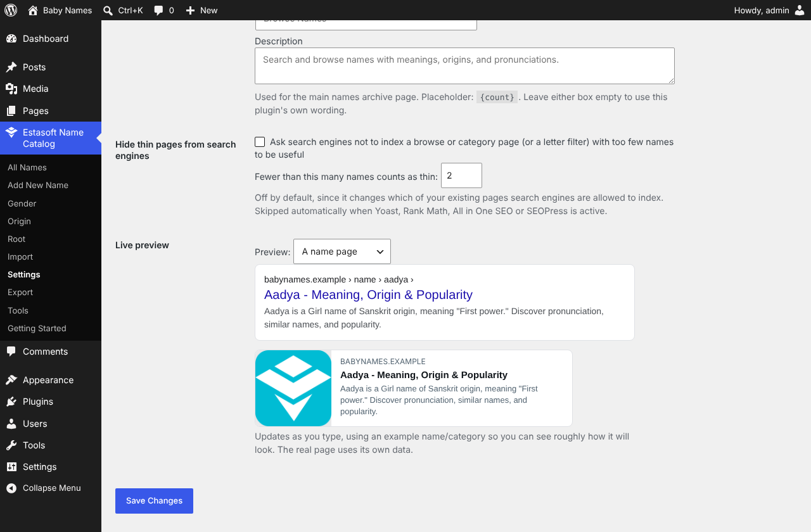Click the thin names threshold number field
The width and height of the screenshot is (811, 532).
pyautogui.click(x=461, y=175)
